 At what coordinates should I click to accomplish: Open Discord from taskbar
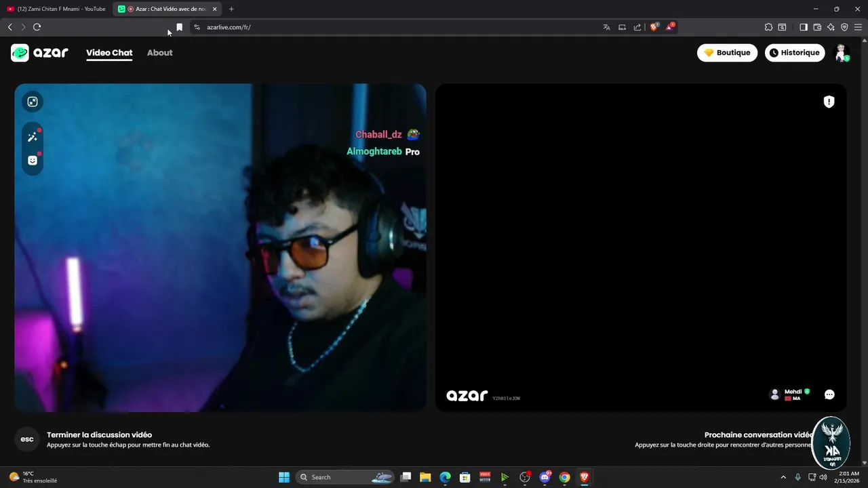tap(545, 477)
